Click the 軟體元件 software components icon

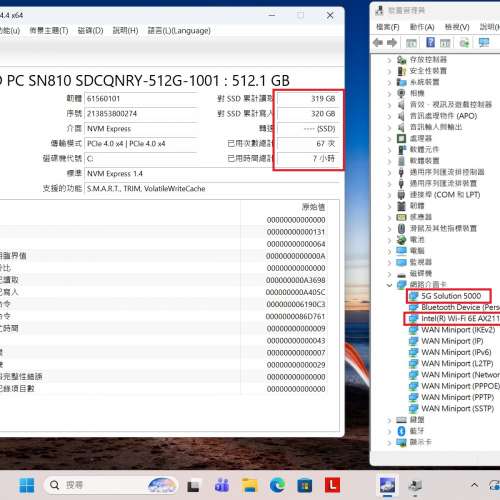(x=402, y=150)
